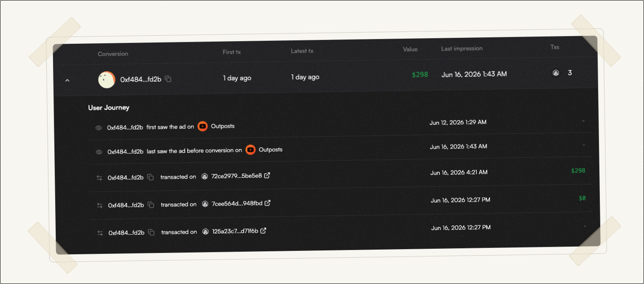Click the chain logo beside 125a23c7...d71f6b

click(x=205, y=231)
